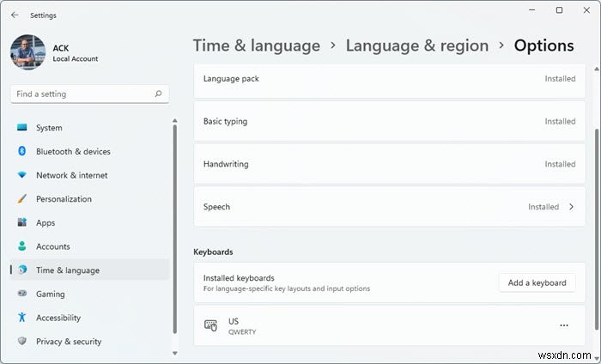Click the Personalization paintbrush icon
601x364 pixels.
(22, 199)
